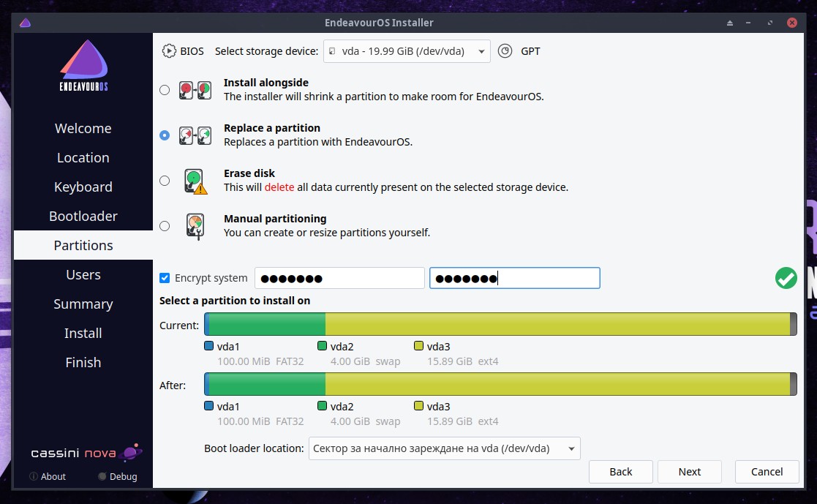Click the yellow vda3 swatch in After legend

418,405
